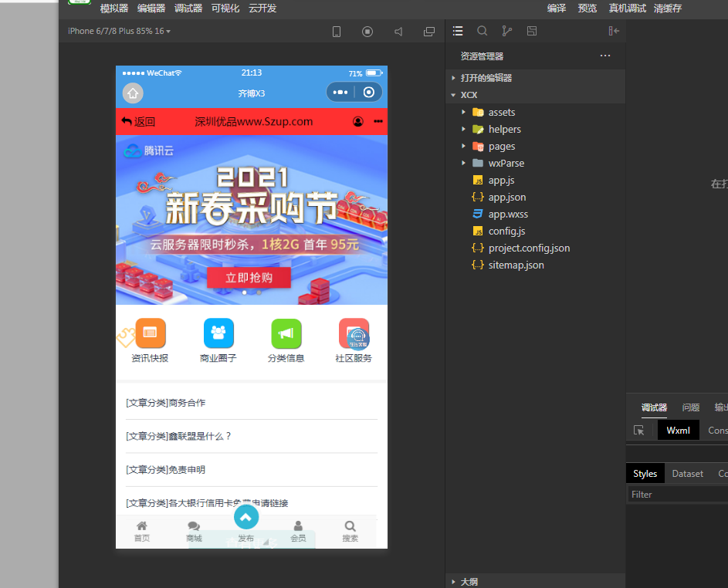Switch to the 问题 tab

pyautogui.click(x=691, y=407)
